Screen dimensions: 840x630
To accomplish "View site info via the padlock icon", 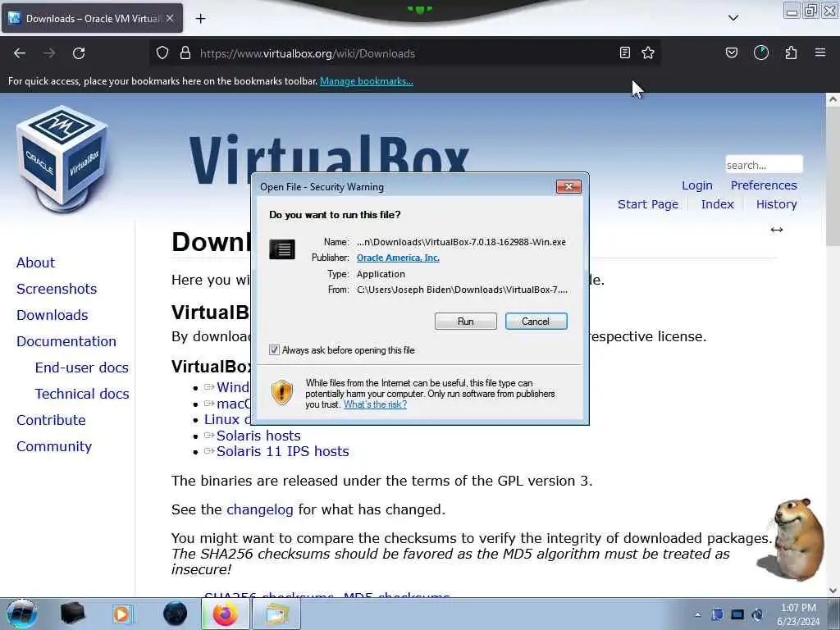I will pyautogui.click(x=185, y=52).
